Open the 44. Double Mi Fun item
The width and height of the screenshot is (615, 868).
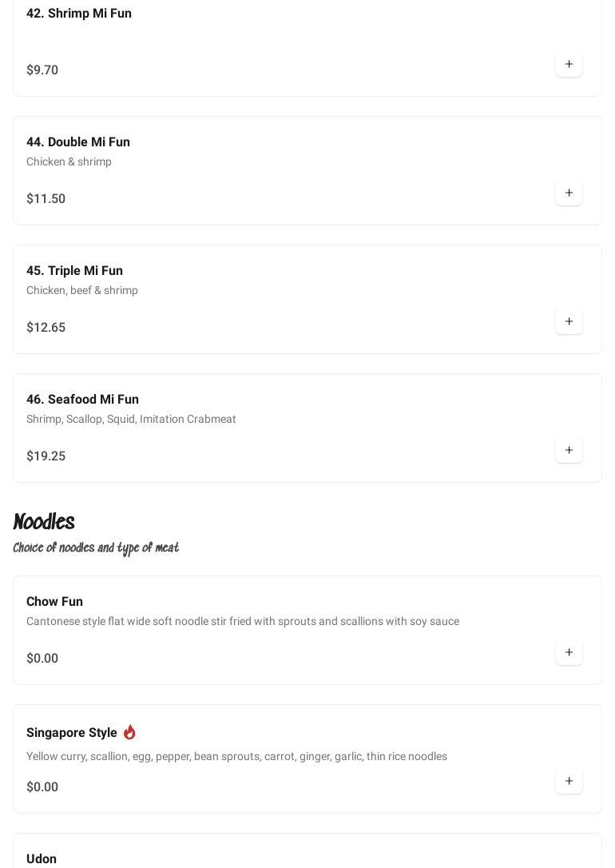point(78,142)
